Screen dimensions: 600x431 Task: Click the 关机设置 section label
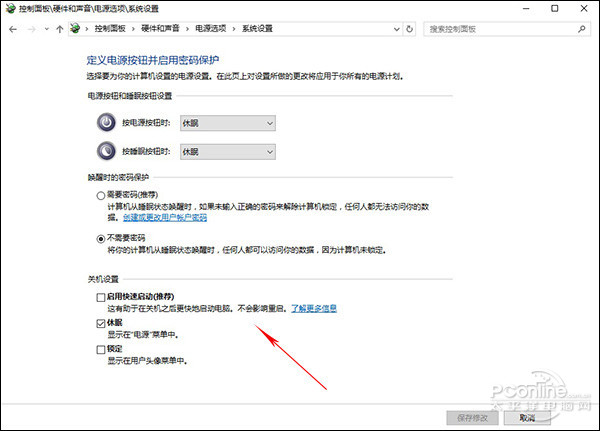click(103, 279)
